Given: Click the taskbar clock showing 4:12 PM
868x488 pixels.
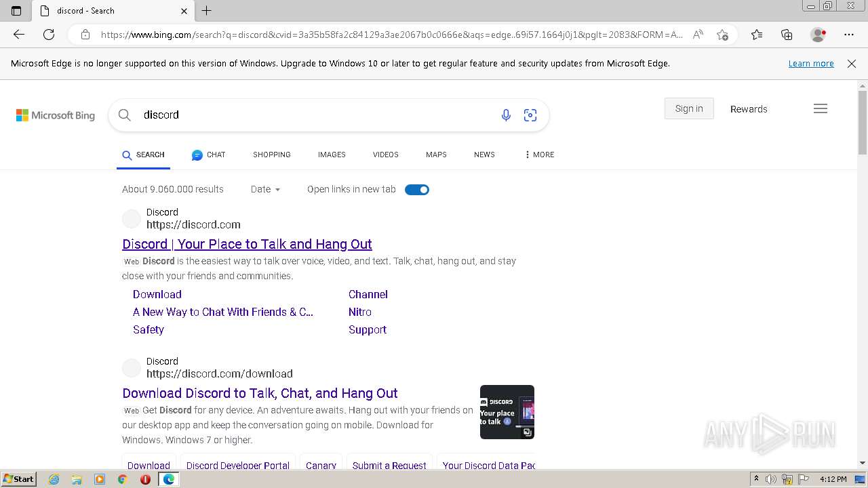Looking at the screenshot, I should point(833,479).
